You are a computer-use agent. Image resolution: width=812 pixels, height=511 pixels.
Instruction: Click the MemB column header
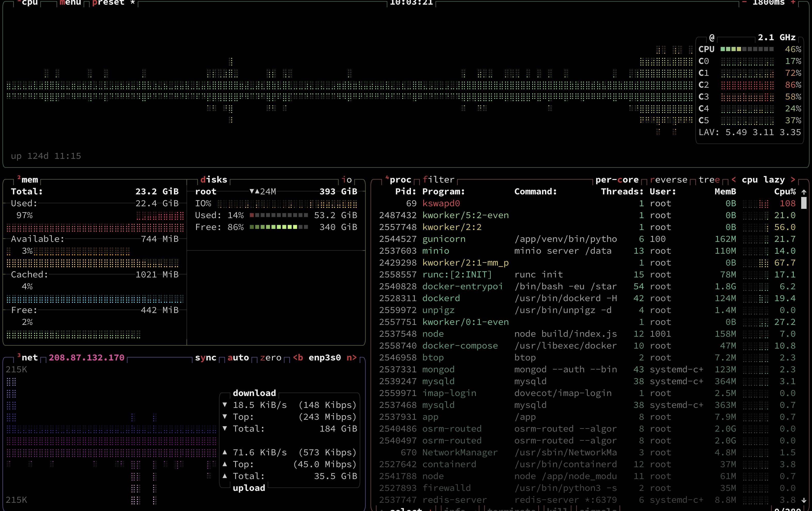725,192
